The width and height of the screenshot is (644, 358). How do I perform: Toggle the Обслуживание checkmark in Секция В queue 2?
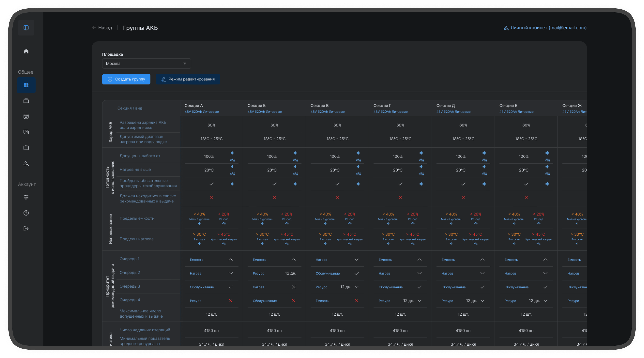coord(357,273)
